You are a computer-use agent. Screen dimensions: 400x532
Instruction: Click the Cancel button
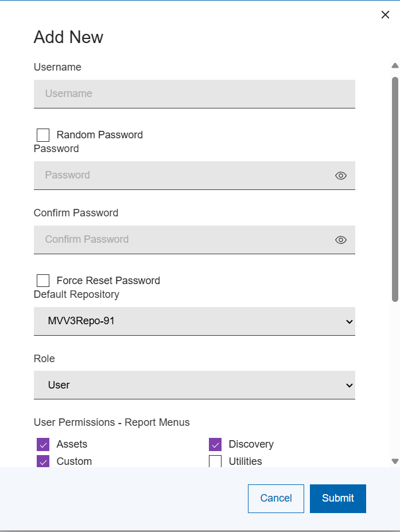[276, 498]
